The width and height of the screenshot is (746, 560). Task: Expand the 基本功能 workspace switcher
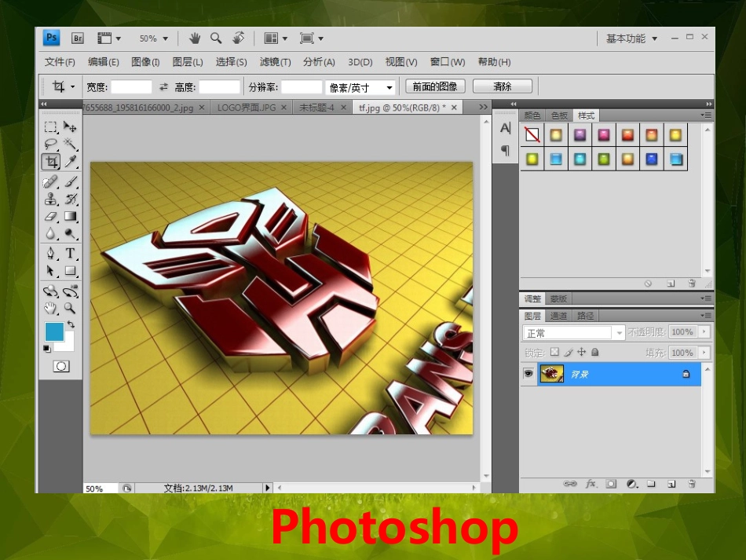(x=631, y=38)
